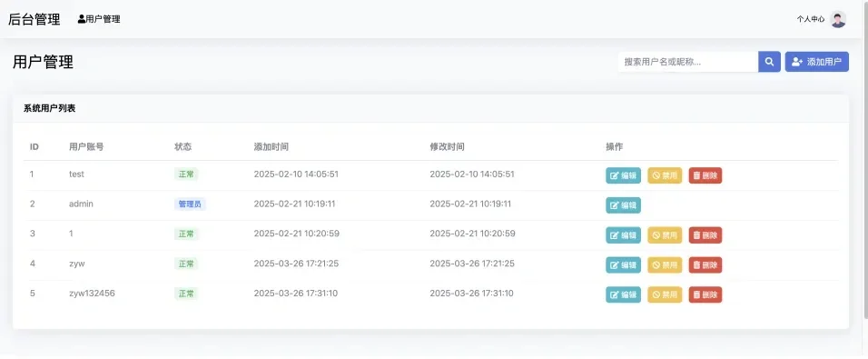Click modified time 2025-03-26 17:31:10
Viewport: 868px width, 359px height.
[x=471, y=293]
